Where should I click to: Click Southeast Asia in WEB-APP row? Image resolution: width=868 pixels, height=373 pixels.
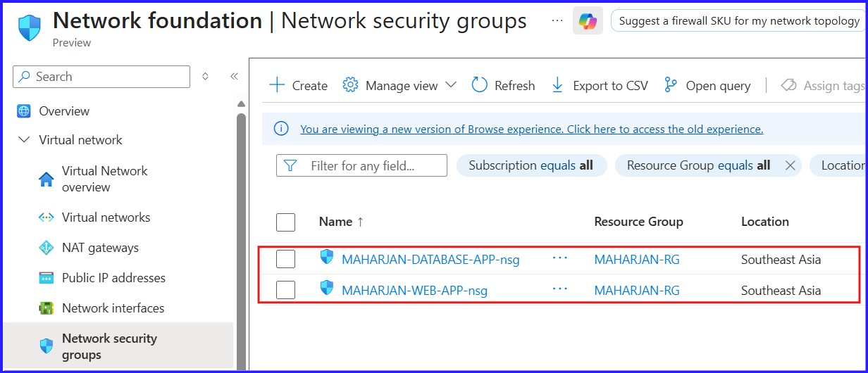tap(781, 290)
